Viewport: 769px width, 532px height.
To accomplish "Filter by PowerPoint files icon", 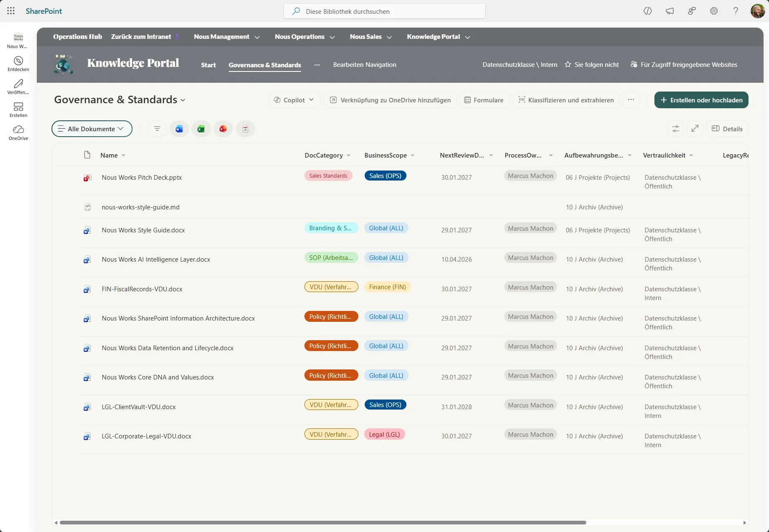I will click(223, 129).
